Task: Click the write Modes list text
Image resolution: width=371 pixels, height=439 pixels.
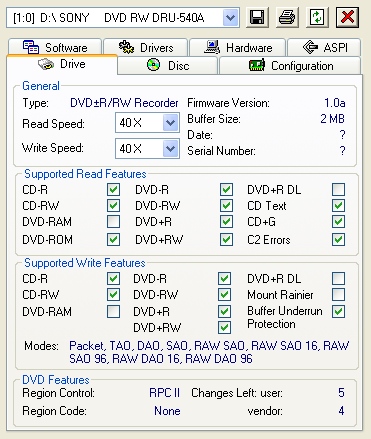Action: (209, 352)
